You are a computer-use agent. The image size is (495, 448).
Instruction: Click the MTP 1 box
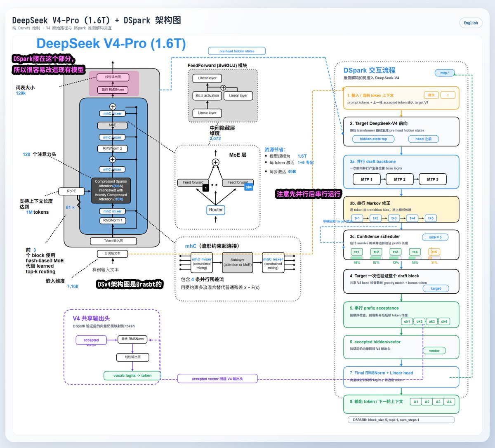pyautogui.click(x=366, y=179)
